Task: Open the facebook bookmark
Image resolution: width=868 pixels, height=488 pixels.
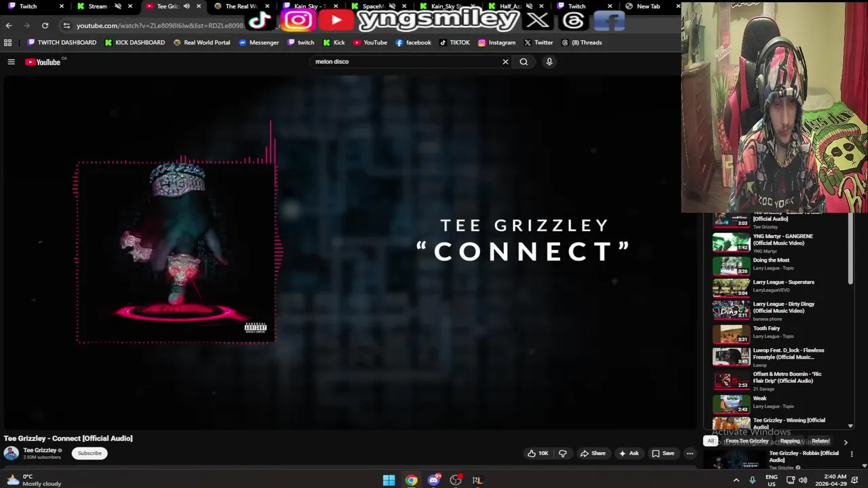Action: 414,43
